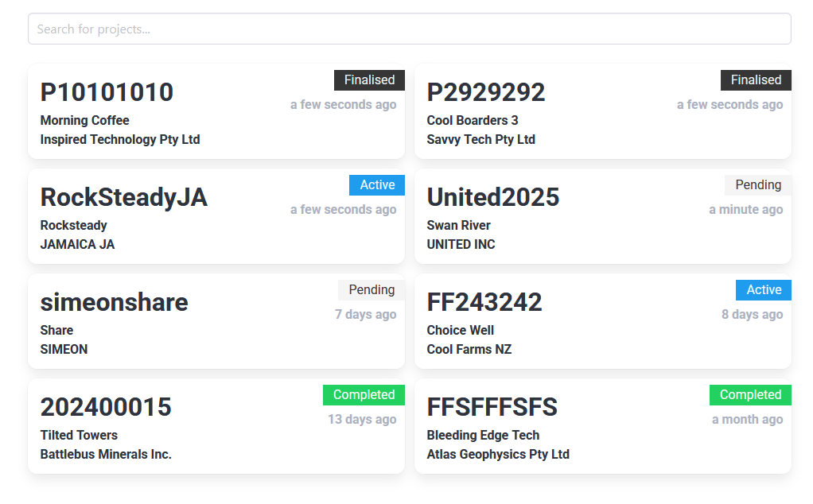813x504 pixels.
Task: Click the Atlas Geophysics Pty Ltd text
Action: pos(498,455)
